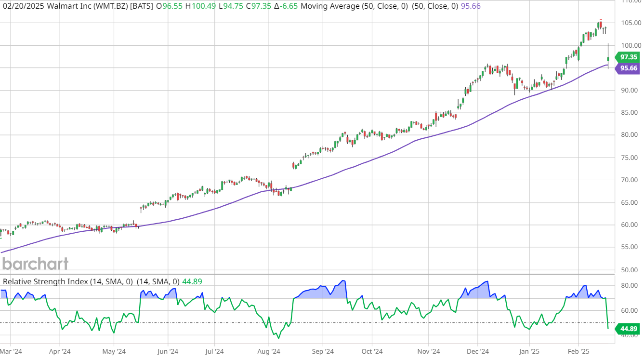
Task: Click the Feb '25 date axis label
Action: 579,351
